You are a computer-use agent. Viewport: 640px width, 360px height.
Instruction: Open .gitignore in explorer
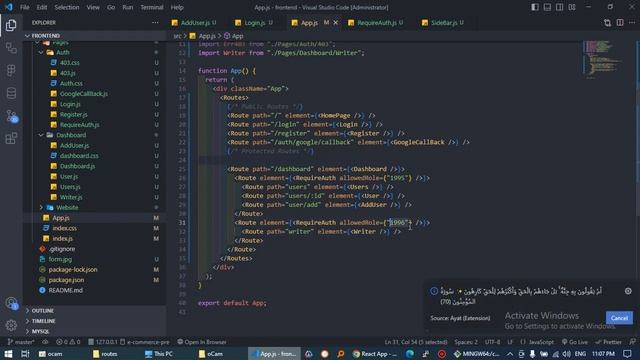(x=95, y=249)
